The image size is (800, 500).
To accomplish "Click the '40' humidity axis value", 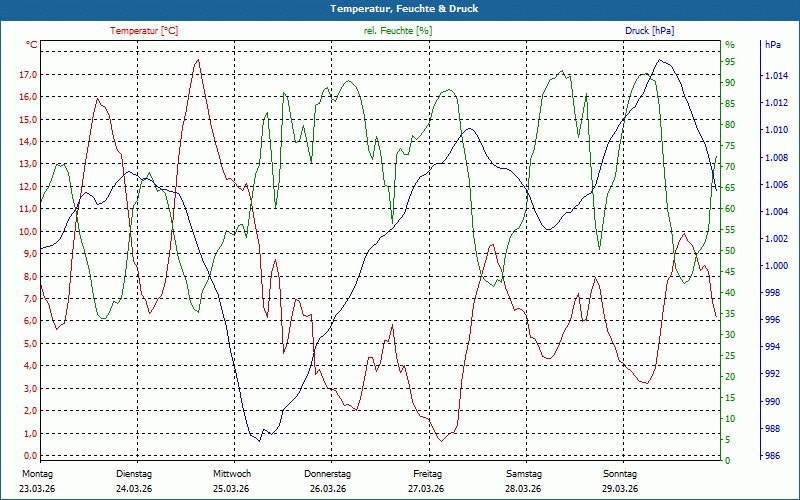I will click(730, 293).
